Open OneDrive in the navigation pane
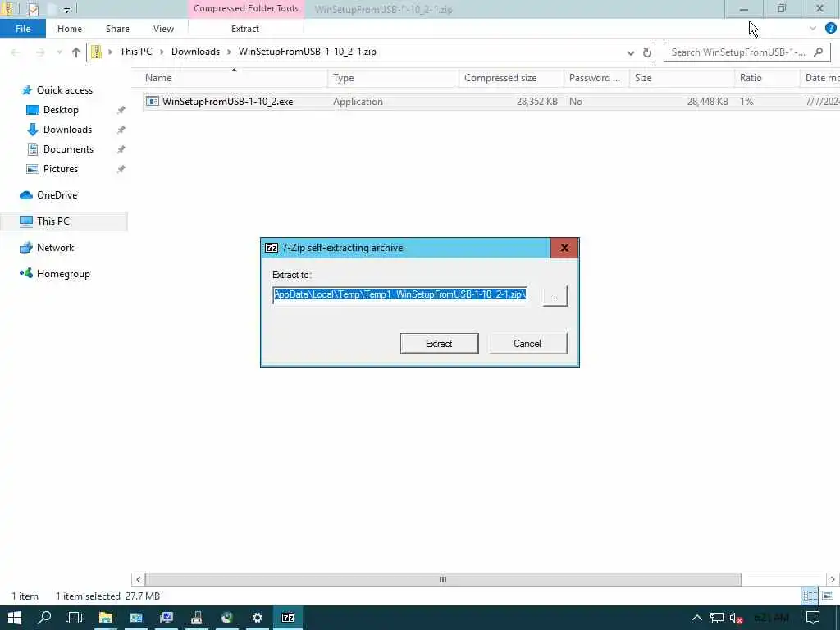This screenshot has height=630, width=840. click(x=57, y=195)
